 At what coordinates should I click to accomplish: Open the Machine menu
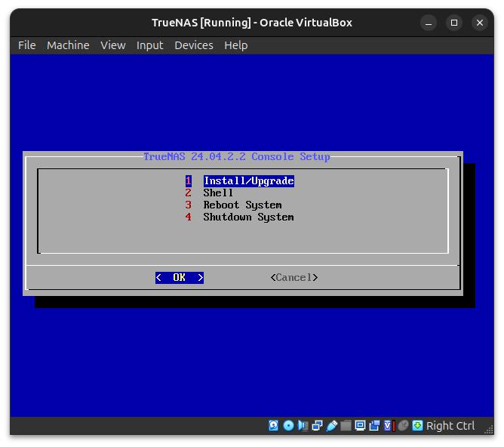68,45
